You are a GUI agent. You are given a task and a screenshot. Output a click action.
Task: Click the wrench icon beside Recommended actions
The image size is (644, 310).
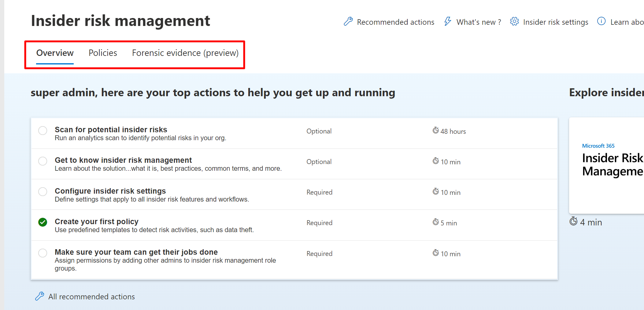coord(348,22)
